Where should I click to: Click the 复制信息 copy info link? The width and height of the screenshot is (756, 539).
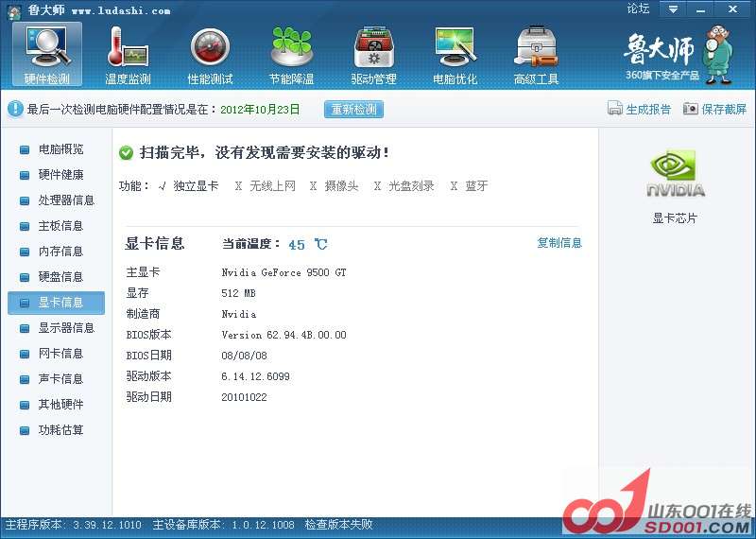559,242
